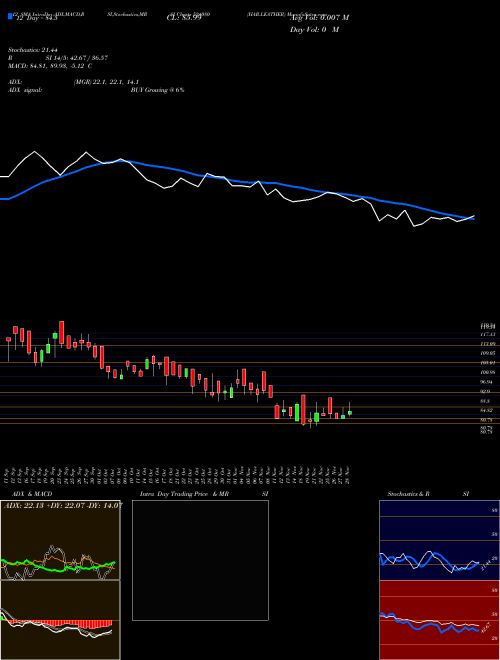Click the ADX +DY -DY readout line
The width and height of the screenshot is (500, 660).
click(63, 505)
